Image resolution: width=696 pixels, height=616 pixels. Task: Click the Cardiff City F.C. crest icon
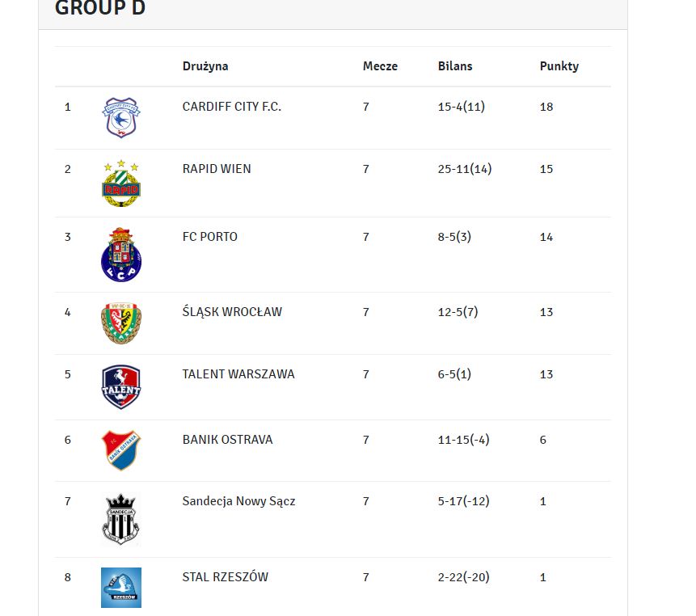pyautogui.click(x=121, y=117)
